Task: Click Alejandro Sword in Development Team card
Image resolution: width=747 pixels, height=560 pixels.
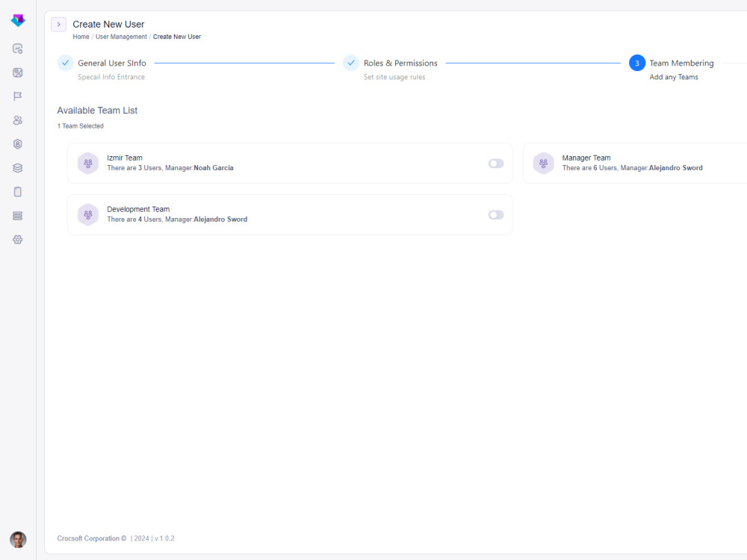Action: click(x=220, y=219)
